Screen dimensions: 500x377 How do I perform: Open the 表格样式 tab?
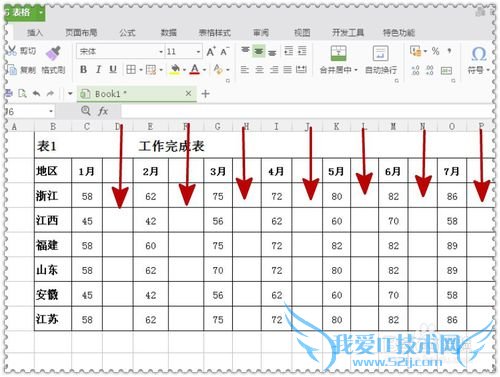(215, 33)
